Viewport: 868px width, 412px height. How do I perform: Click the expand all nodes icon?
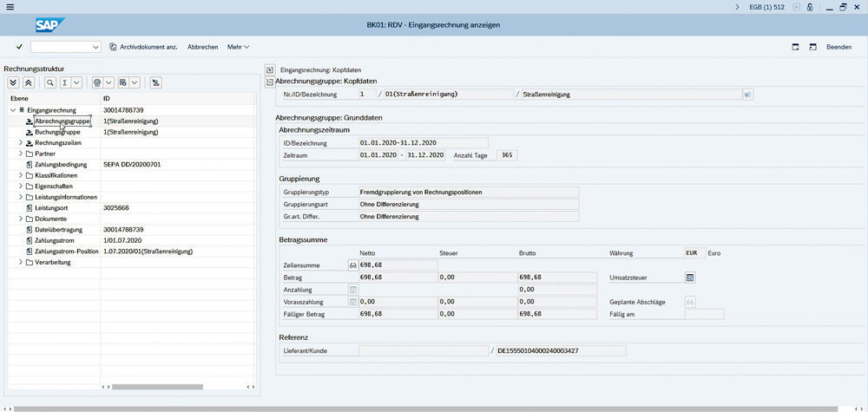[x=13, y=82]
